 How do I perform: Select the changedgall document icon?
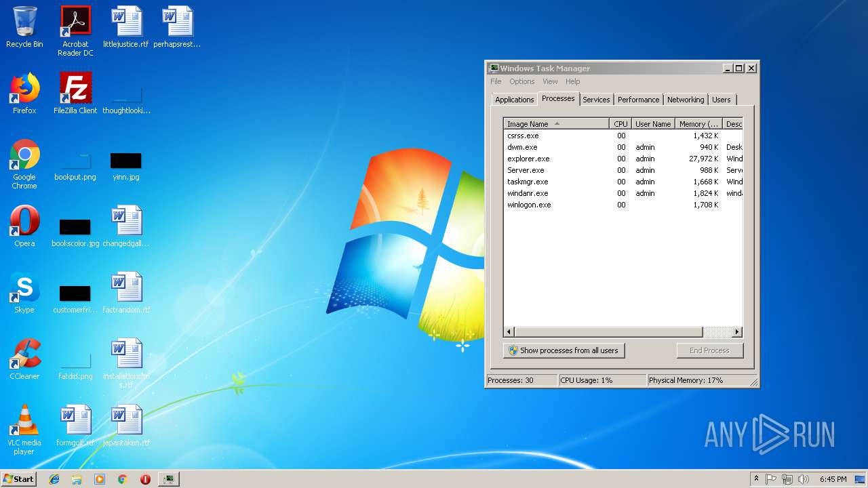tap(126, 226)
